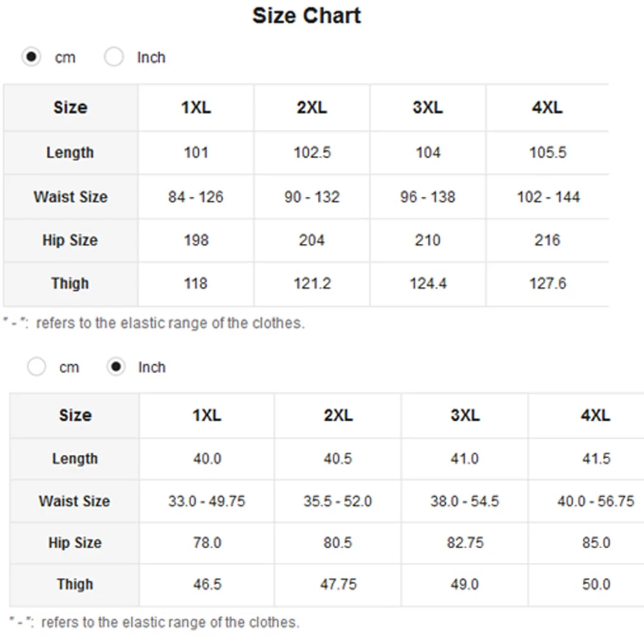Click the 3XL column header in the inch table

[465, 415]
